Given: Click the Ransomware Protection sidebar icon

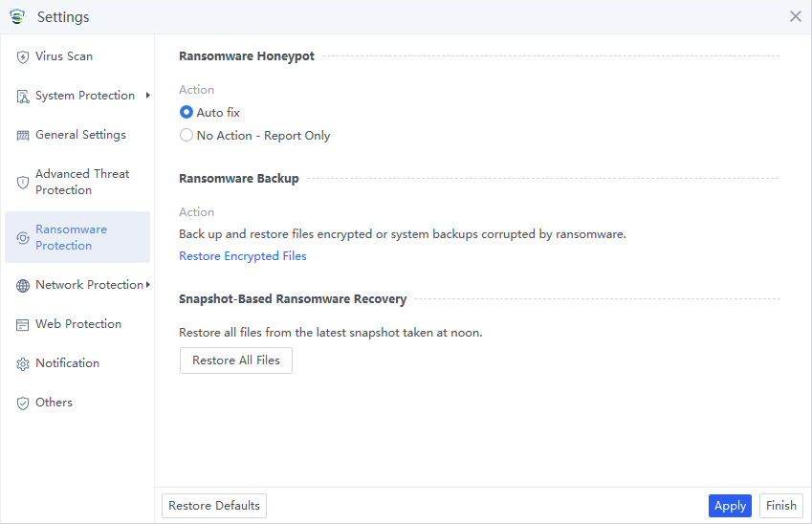Looking at the screenshot, I should (x=23, y=238).
